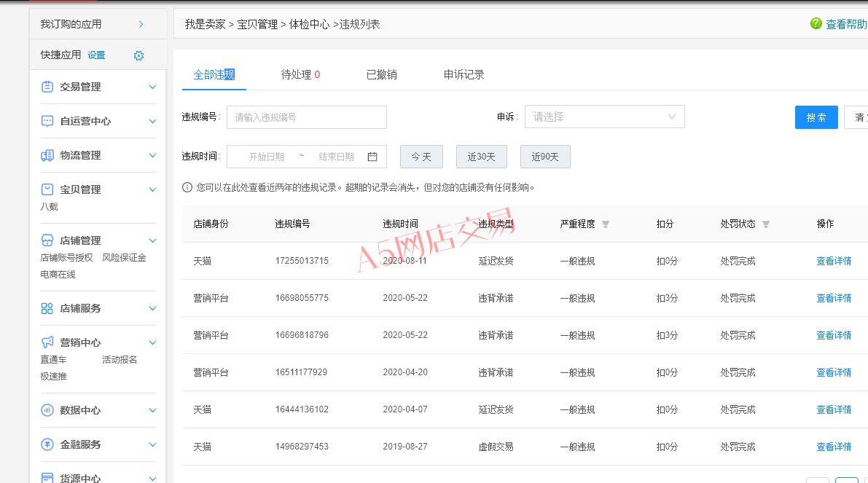Open 极速推 sidebar link
868x483 pixels.
tap(53, 376)
